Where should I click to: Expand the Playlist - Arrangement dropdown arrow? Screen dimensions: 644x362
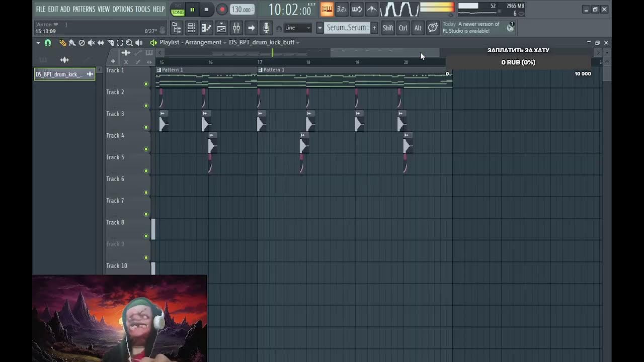point(225,43)
